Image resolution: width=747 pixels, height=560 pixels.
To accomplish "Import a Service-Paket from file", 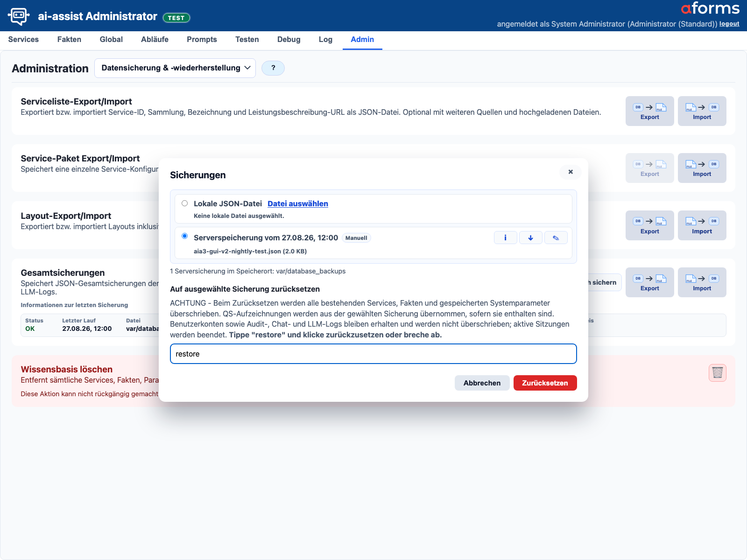I will coord(702,168).
